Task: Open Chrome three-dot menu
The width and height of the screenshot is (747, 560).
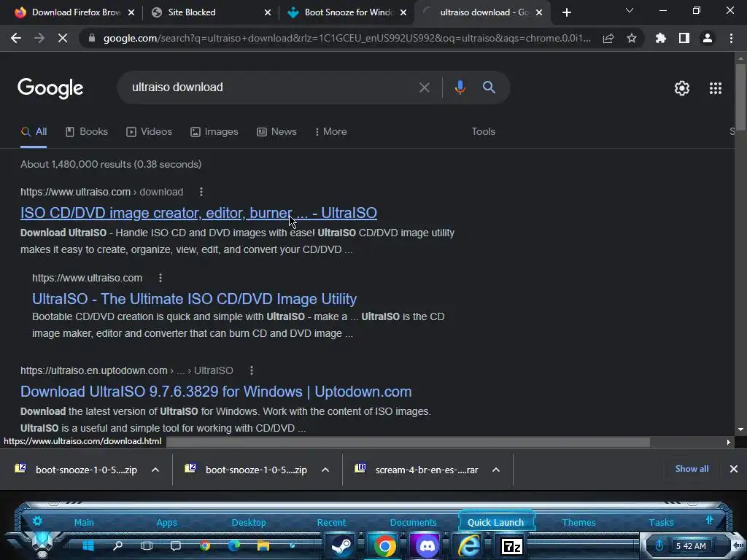Action: (x=731, y=38)
